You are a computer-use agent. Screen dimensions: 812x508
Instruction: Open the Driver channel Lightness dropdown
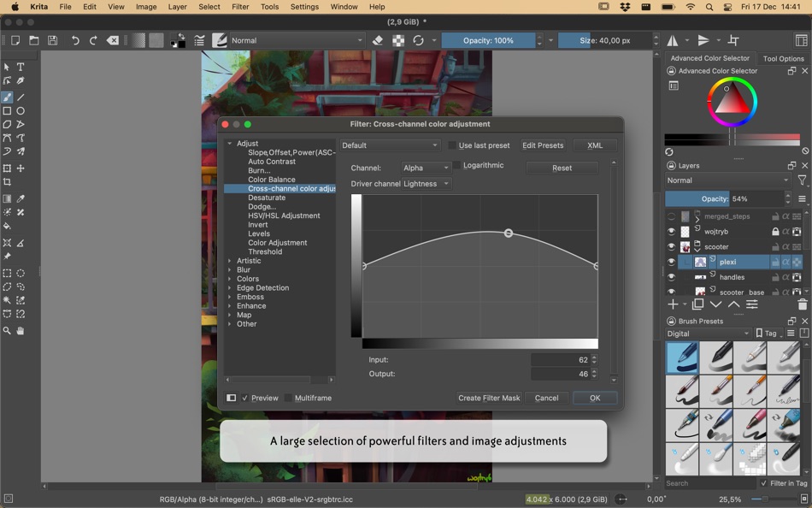[x=426, y=184]
